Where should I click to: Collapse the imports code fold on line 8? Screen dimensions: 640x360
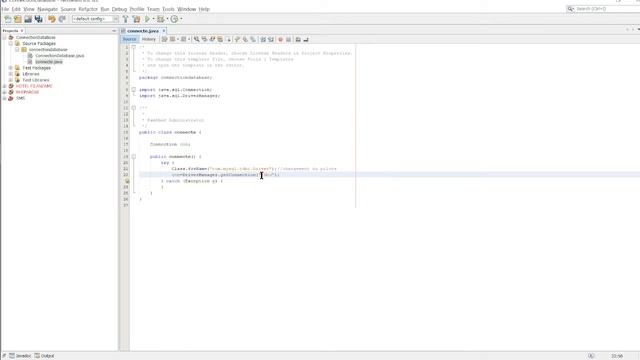click(133, 89)
